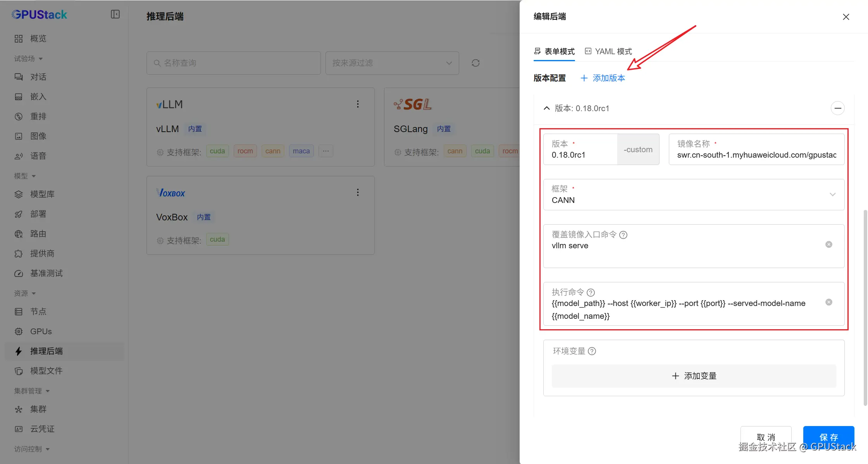Open vLLM card three-dot menu
Image resolution: width=868 pixels, height=464 pixels.
point(358,104)
